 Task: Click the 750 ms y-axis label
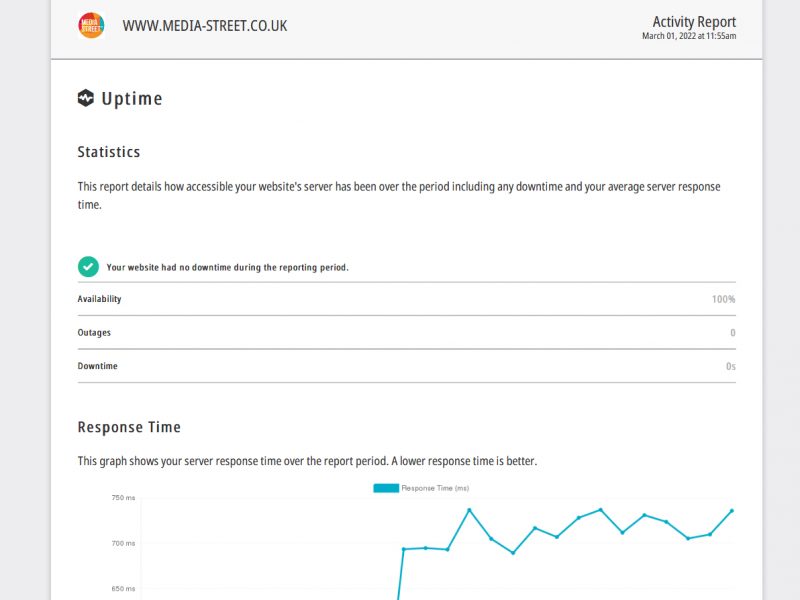[x=123, y=497]
